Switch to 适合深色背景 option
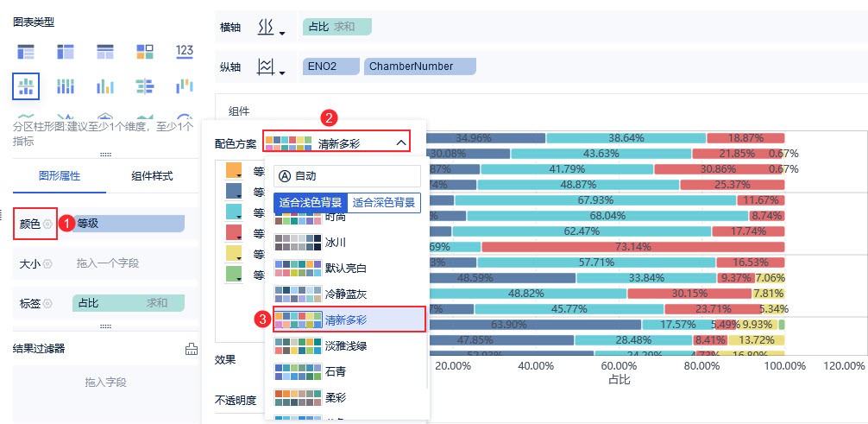868x424 pixels. [x=385, y=202]
